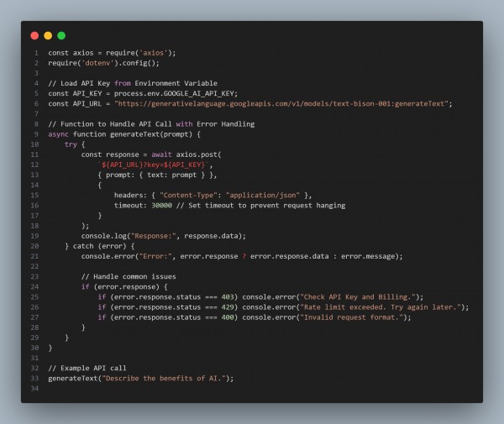
Task: Click 'async function generateText(prompt)' declaration
Action: [x=120, y=134]
